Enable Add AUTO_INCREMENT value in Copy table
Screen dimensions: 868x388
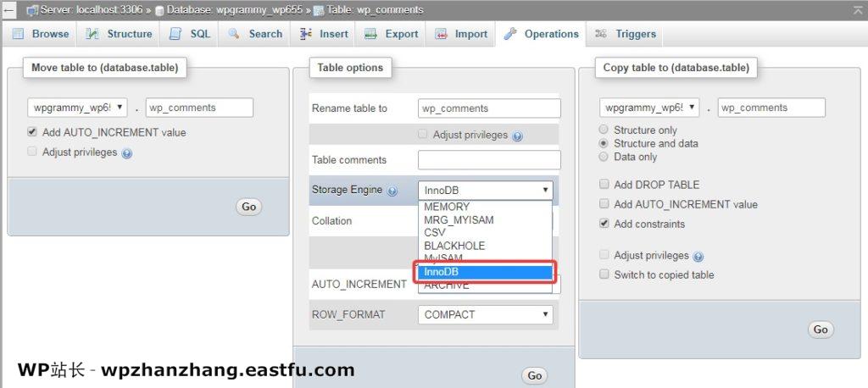[604, 204]
